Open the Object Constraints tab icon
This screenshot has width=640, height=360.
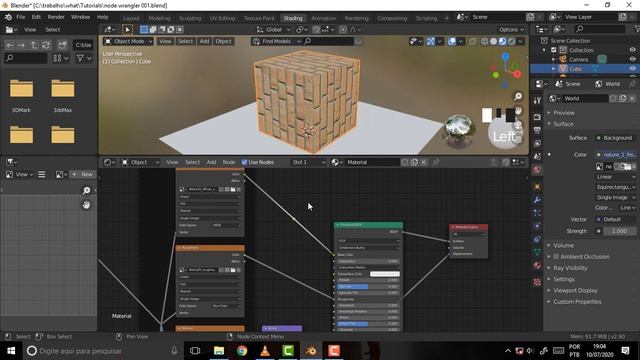pyautogui.click(x=537, y=239)
